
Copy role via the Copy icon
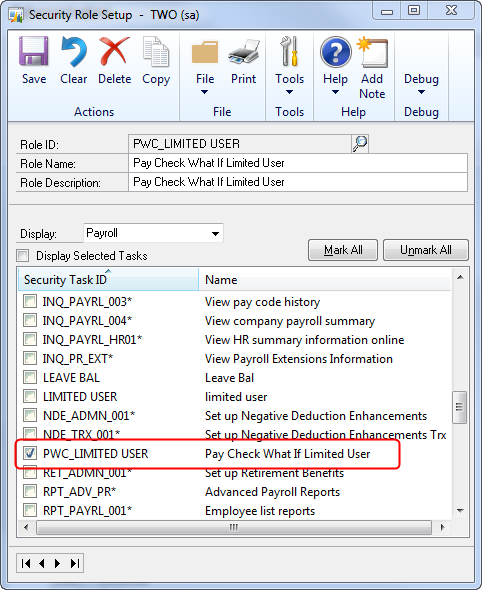[x=156, y=52]
